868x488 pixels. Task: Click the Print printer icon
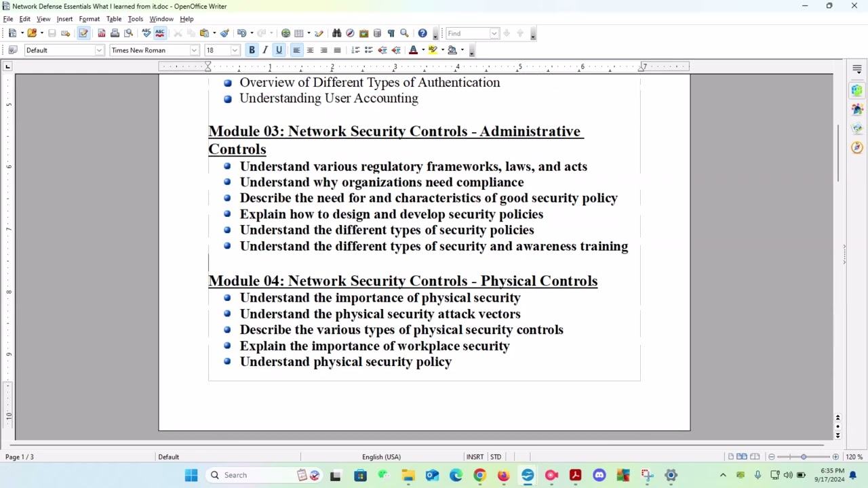(x=115, y=33)
